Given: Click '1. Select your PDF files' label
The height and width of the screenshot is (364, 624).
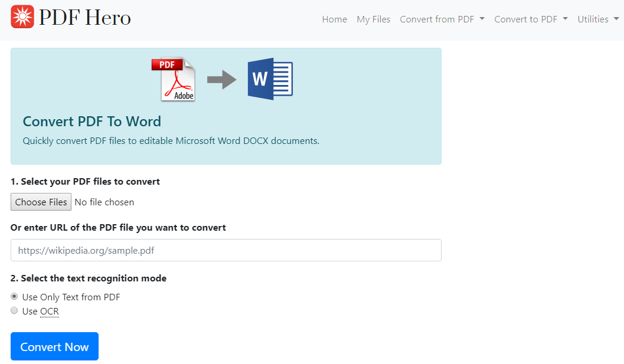Looking at the screenshot, I should point(85,181).
